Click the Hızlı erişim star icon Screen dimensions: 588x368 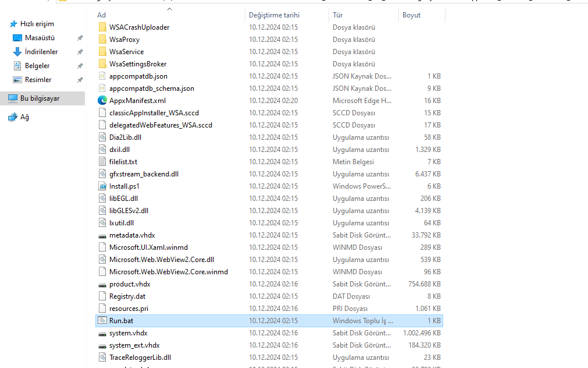pos(13,24)
